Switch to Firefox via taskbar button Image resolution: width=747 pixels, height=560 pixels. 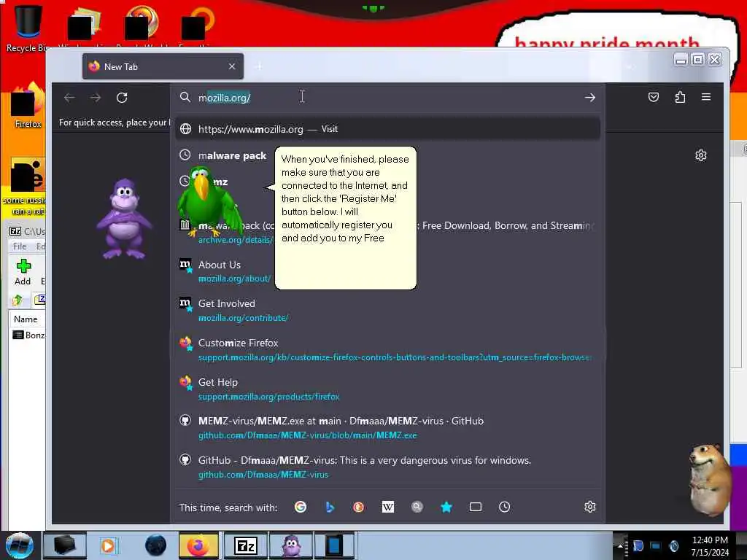coord(198,545)
